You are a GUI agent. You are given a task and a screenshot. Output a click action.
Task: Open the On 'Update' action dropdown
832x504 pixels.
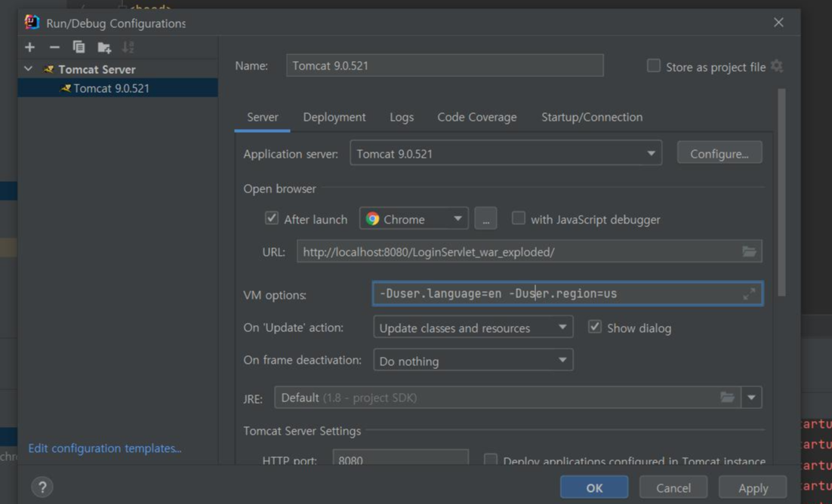(x=473, y=327)
